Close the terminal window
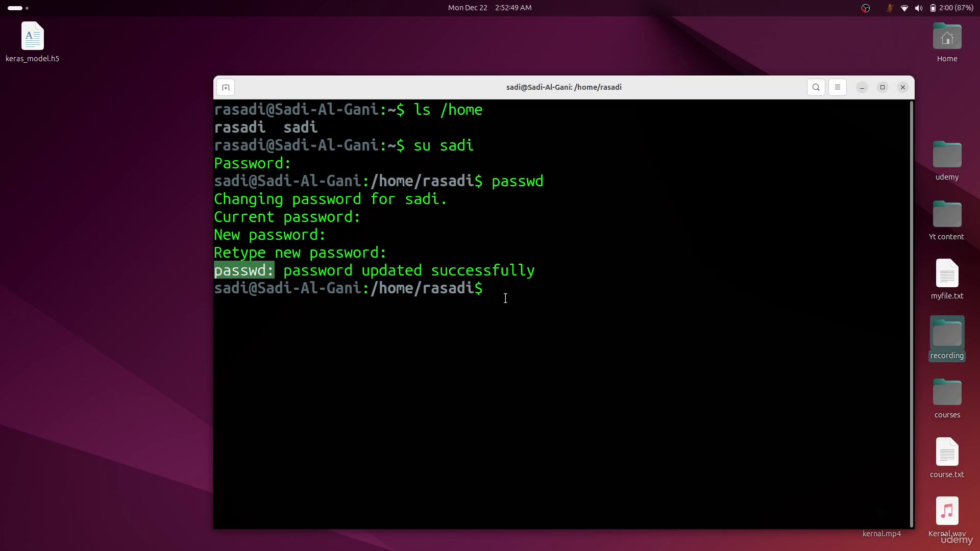Screen dimensions: 980x551 (x=902, y=87)
